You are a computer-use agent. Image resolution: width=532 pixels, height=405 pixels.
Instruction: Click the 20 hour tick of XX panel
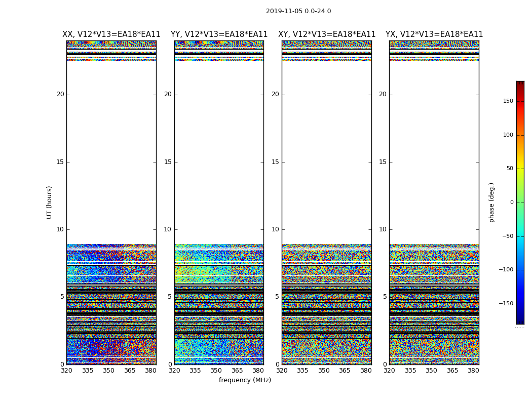60,94
